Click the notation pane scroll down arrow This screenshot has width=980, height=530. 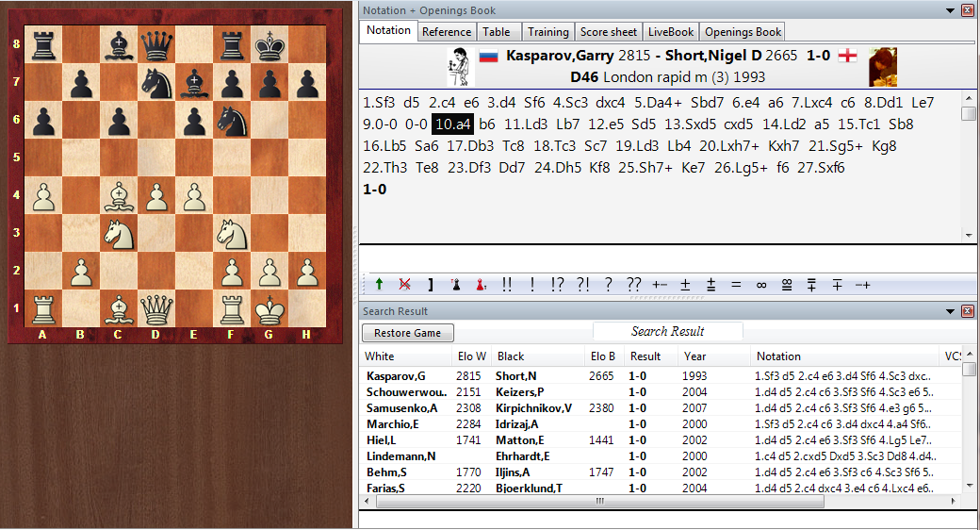(x=969, y=236)
